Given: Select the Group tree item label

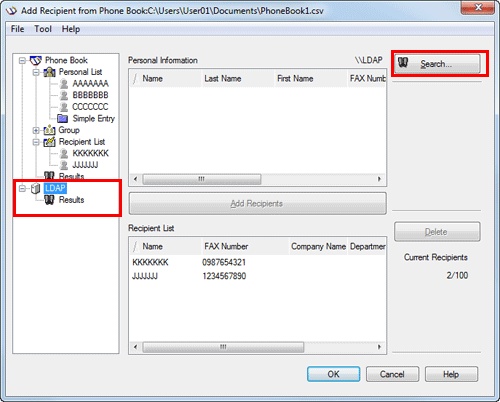Looking at the screenshot, I should pos(69,130).
